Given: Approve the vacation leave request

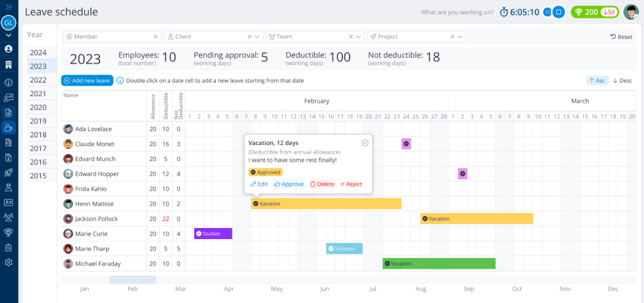Looking at the screenshot, I should coord(289,184).
